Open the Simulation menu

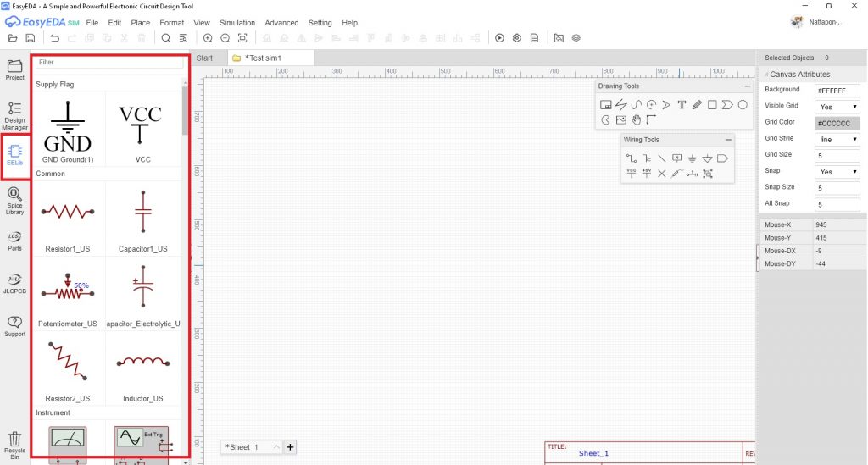click(x=237, y=23)
